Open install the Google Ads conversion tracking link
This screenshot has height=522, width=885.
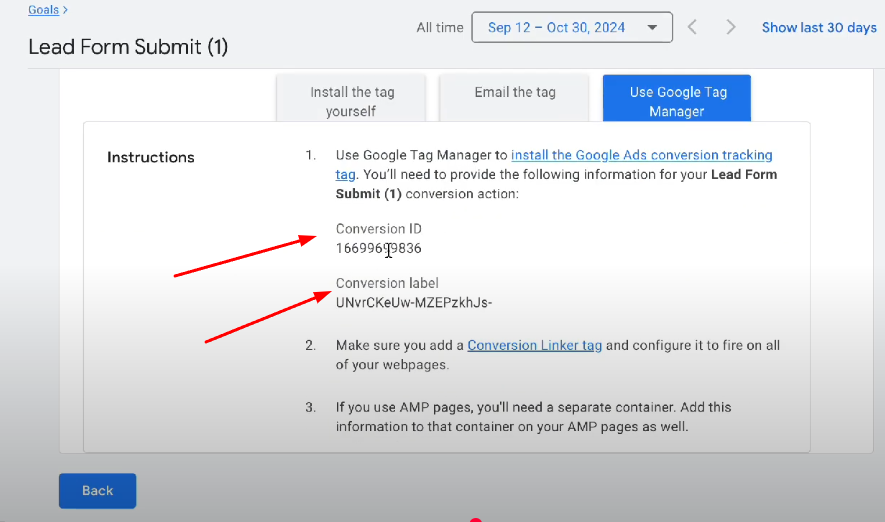641,155
